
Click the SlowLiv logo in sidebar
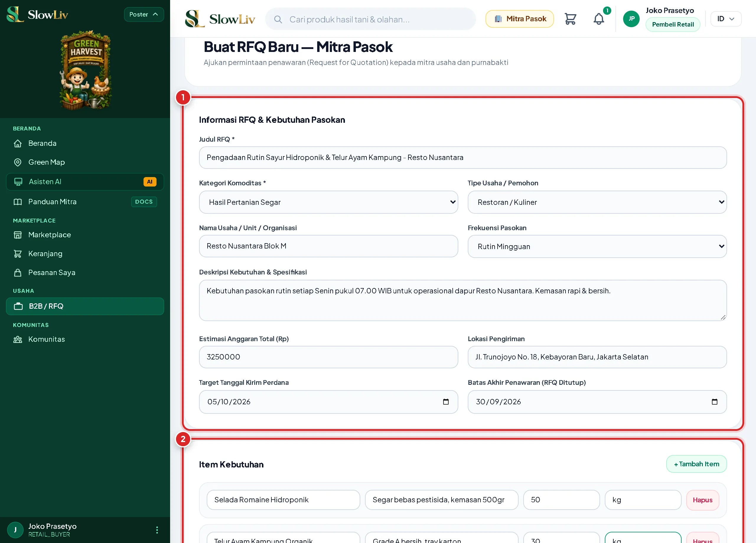tap(37, 14)
